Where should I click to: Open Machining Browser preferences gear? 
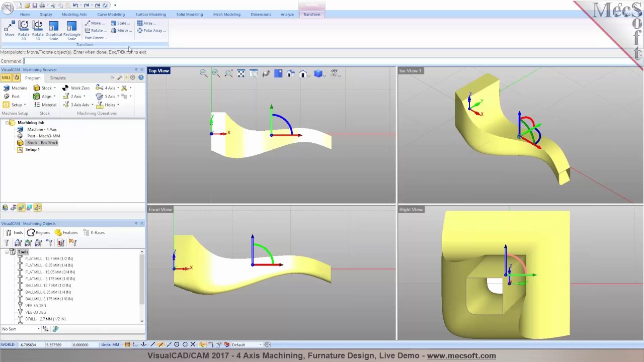(x=133, y=78)
